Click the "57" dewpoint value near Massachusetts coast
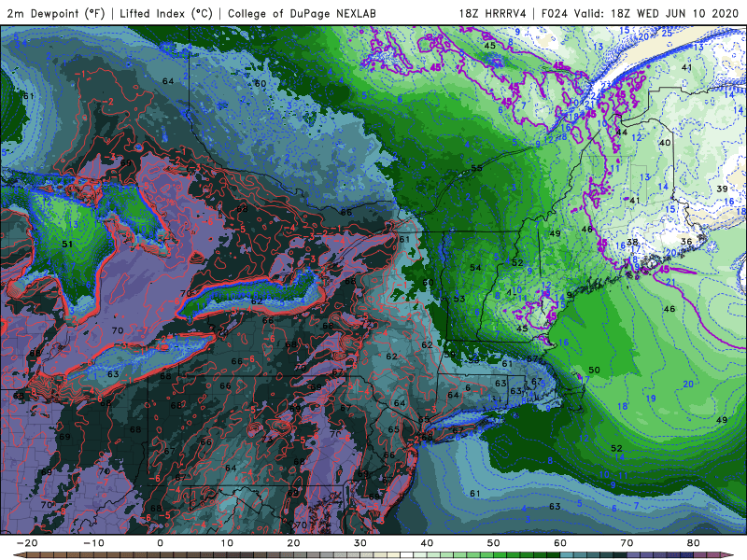 pos(532,358)
